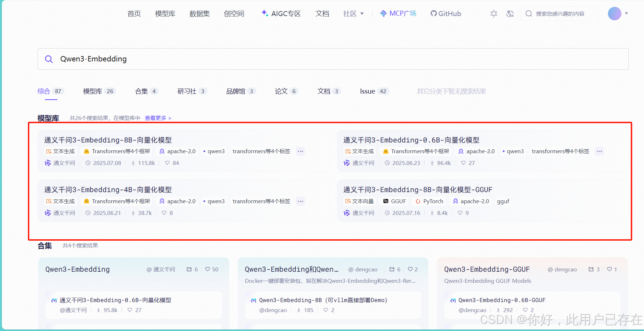Click the heart icon beside 50 in the collection card
Image resolution: width=644 pixels, height=331 pixels.
tap(207, 269)
